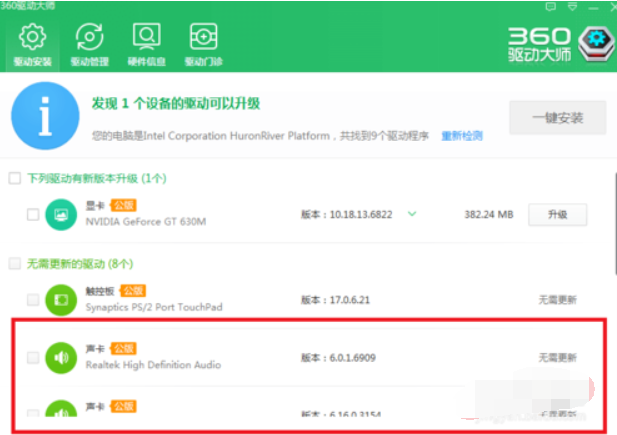Click the blue info icon

(x=43, y=118)
